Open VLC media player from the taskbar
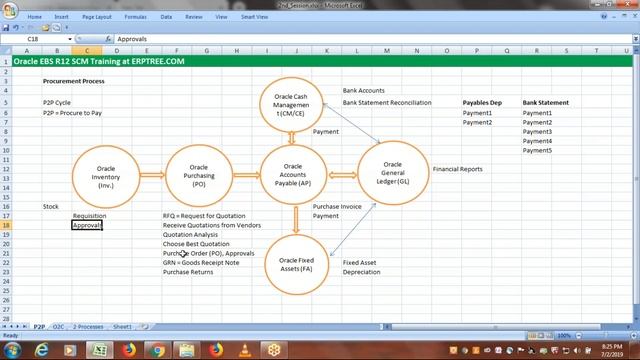The width and height of the screenshot is (640, 360). point(245,350)
